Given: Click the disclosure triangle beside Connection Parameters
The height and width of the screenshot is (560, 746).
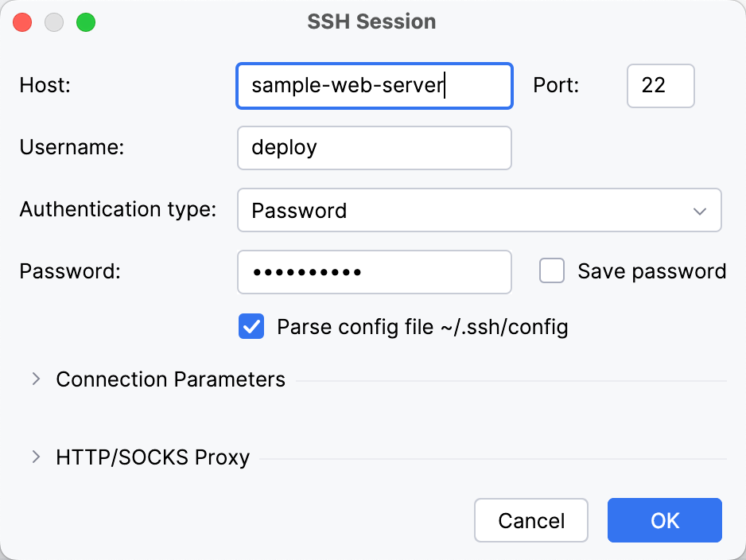Looking at the screenshot, I should [35, 379].
